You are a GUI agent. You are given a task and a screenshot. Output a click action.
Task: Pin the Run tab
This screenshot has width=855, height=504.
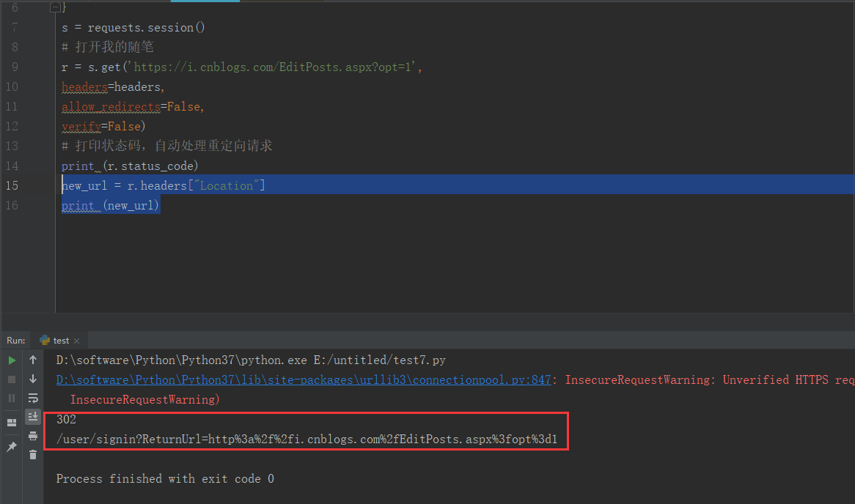coord(12,447)
